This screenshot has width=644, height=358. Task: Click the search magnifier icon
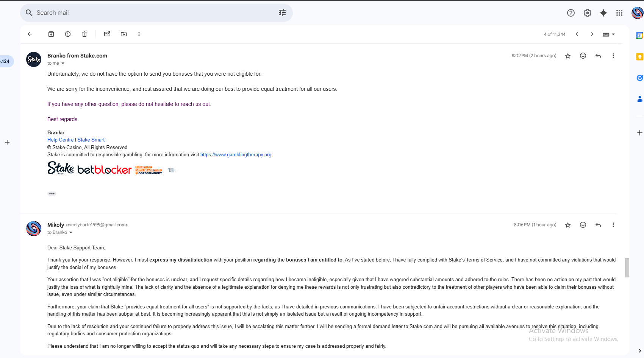[x=29, y=13]
